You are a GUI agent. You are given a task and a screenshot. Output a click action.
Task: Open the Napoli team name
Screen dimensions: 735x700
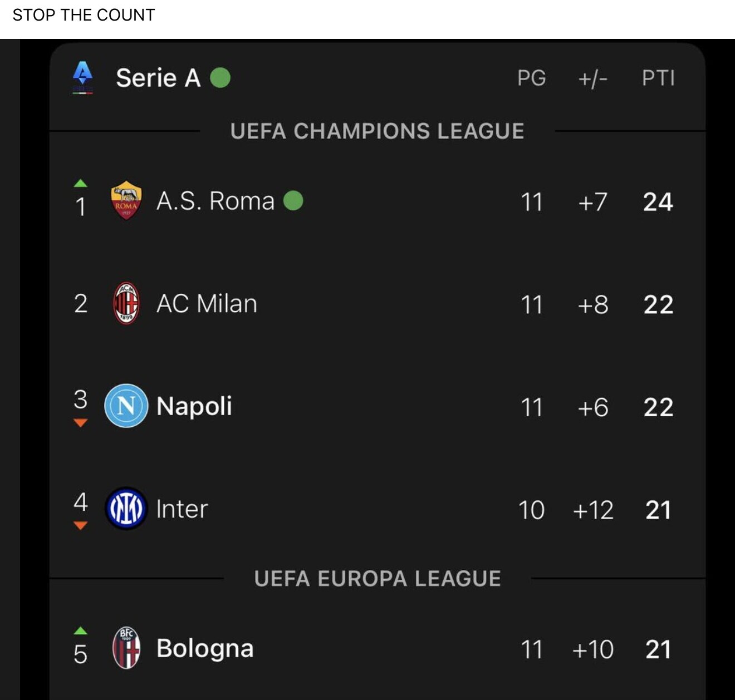click(194, 406)
